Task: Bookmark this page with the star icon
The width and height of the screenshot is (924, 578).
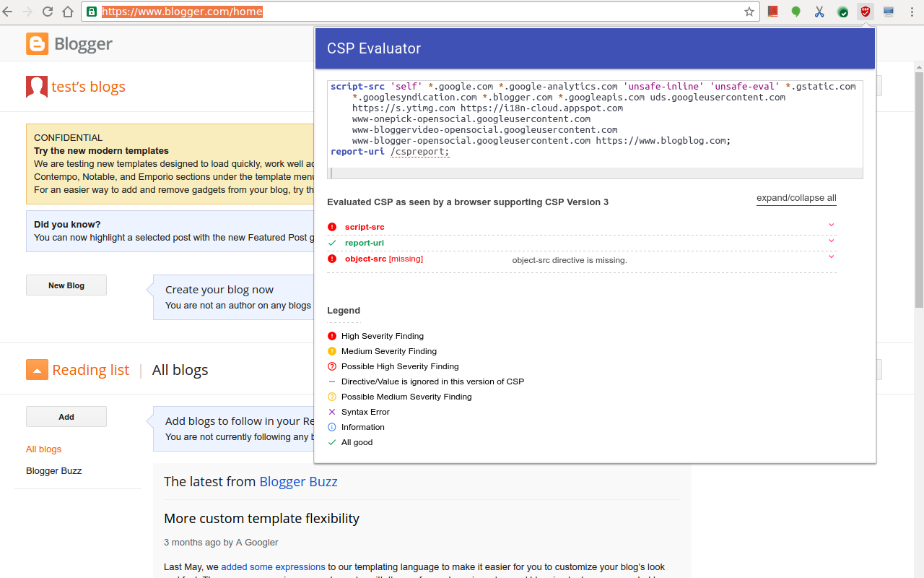Action: coord(749,12)
